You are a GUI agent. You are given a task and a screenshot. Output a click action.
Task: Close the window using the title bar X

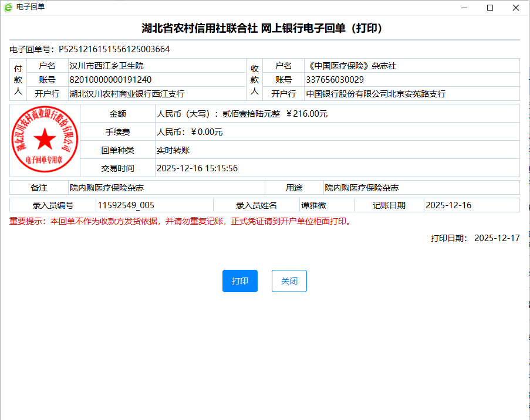pyautogui.click(x=516, y=8)
